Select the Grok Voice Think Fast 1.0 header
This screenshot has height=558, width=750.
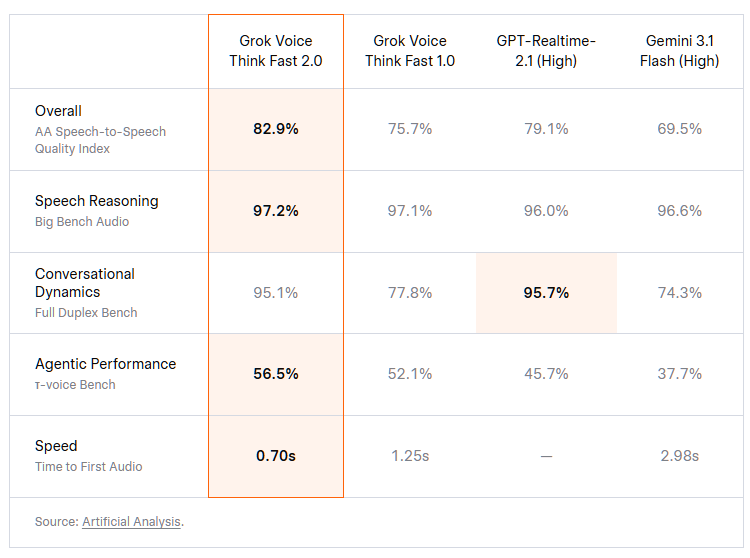[x=410, y=51]
